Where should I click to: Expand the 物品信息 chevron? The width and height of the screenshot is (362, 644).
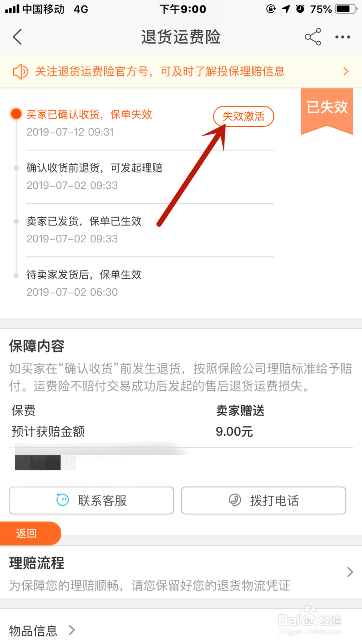pyautogui.click(x=72, y=630)
